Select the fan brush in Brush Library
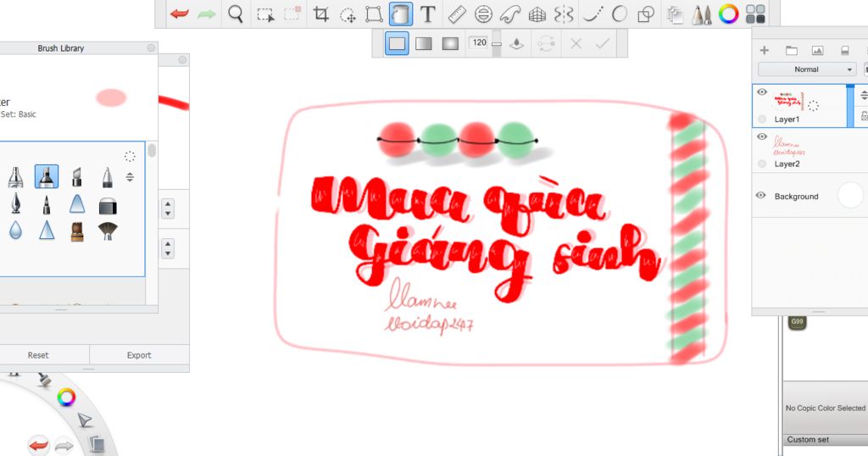Image resolution: width=868 pixels, height=456 pixels. click(108, 231)
